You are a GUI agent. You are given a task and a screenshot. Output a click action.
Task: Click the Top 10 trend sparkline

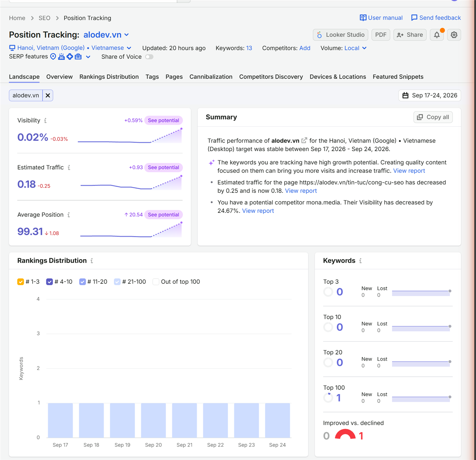click(x=422, y=328)
